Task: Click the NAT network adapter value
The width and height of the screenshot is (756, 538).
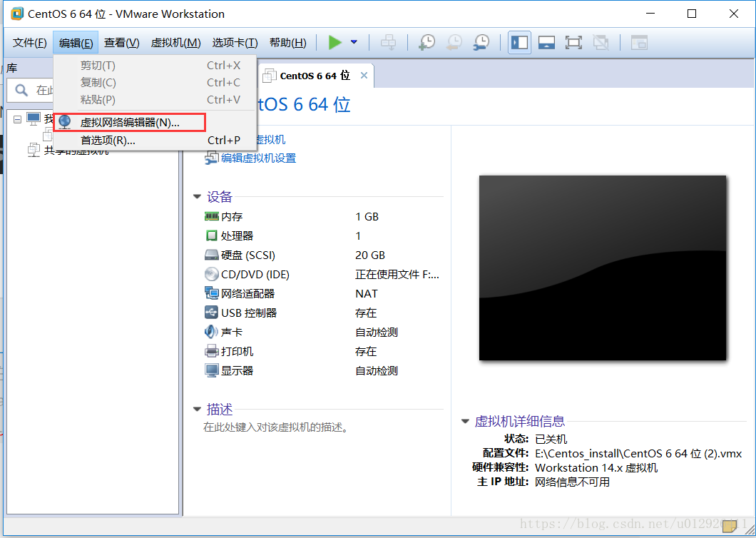Action: coord(367,293)
